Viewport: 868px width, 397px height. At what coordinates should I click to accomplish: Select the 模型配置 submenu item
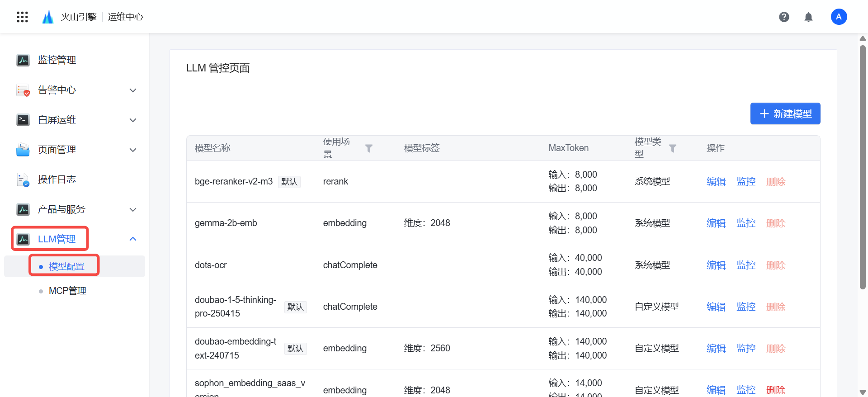(66, 266)
